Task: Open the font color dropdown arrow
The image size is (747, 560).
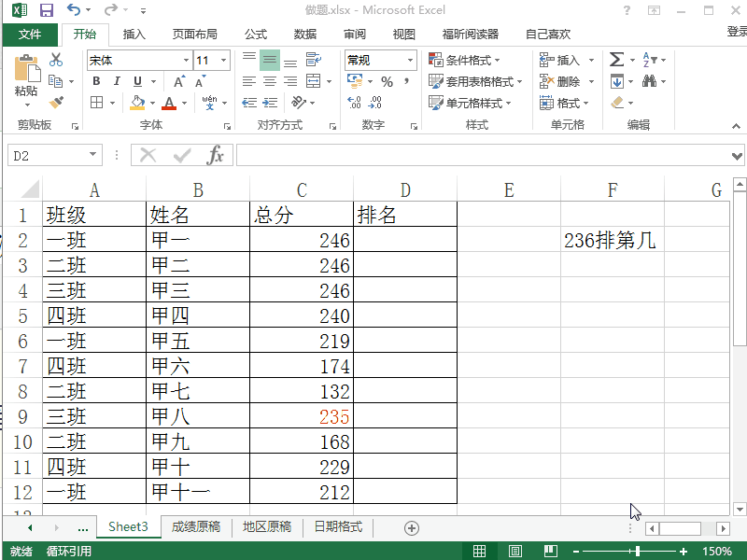Action: (x=185, y=104)
